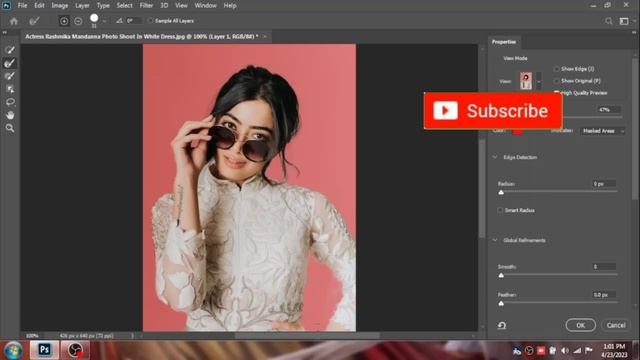
Task: Open the Window menu
Action: (x=205, y=6)
